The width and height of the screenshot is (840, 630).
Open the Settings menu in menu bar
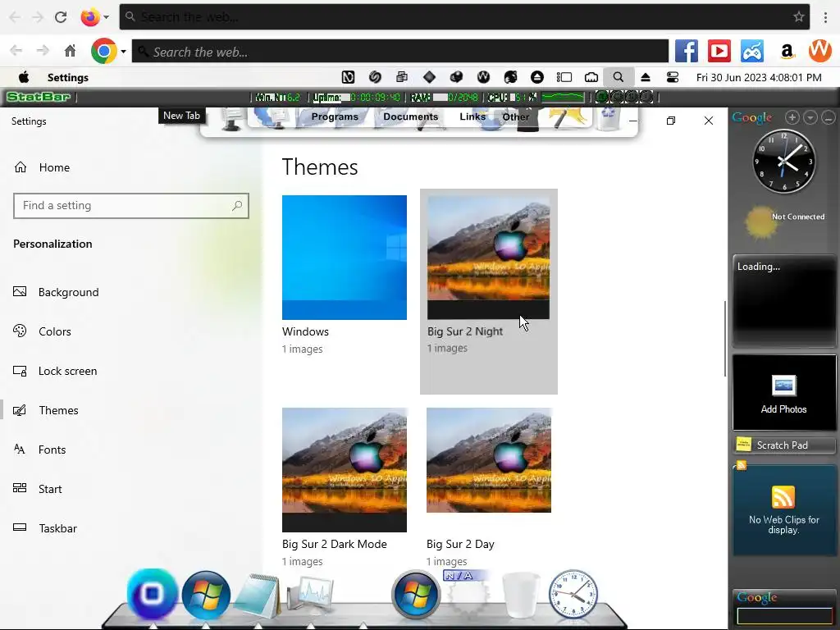(68, 77)
